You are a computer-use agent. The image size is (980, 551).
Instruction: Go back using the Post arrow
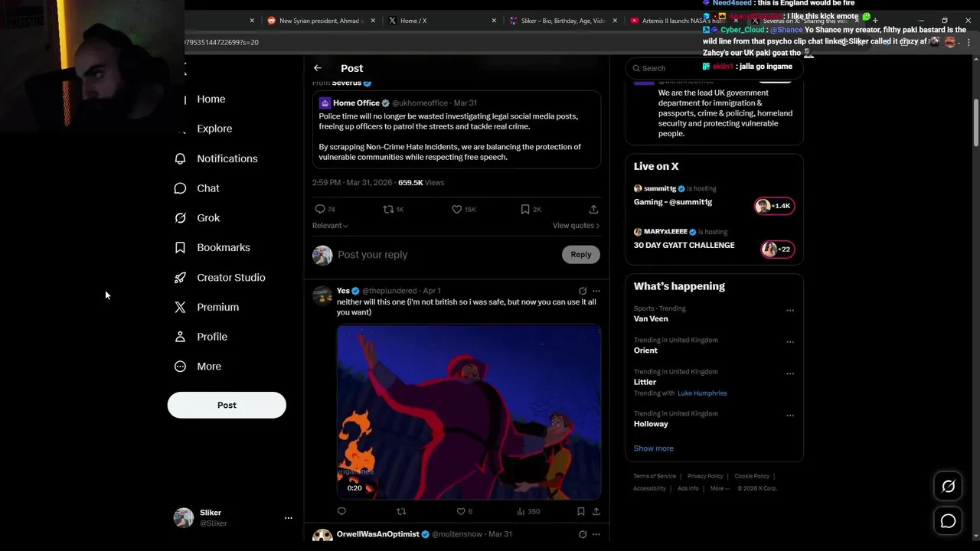tap(318, 68)
